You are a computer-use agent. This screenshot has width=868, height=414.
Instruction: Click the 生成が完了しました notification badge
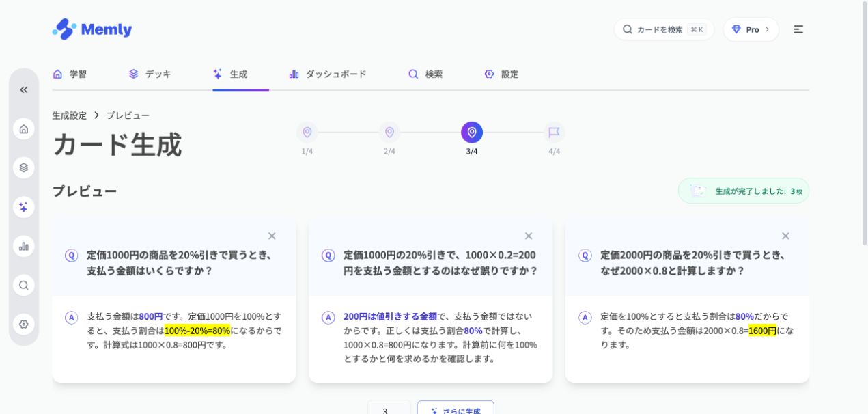[744, 191]
